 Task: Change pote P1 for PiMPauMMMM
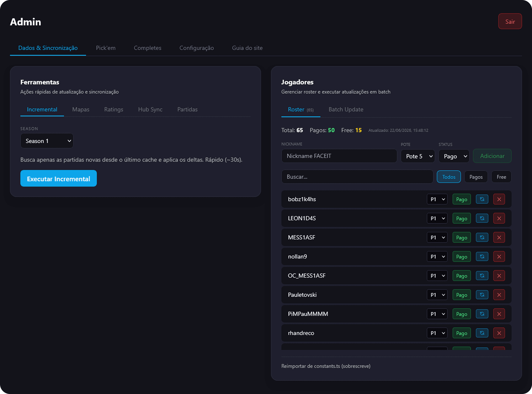(x=437, y=314)
